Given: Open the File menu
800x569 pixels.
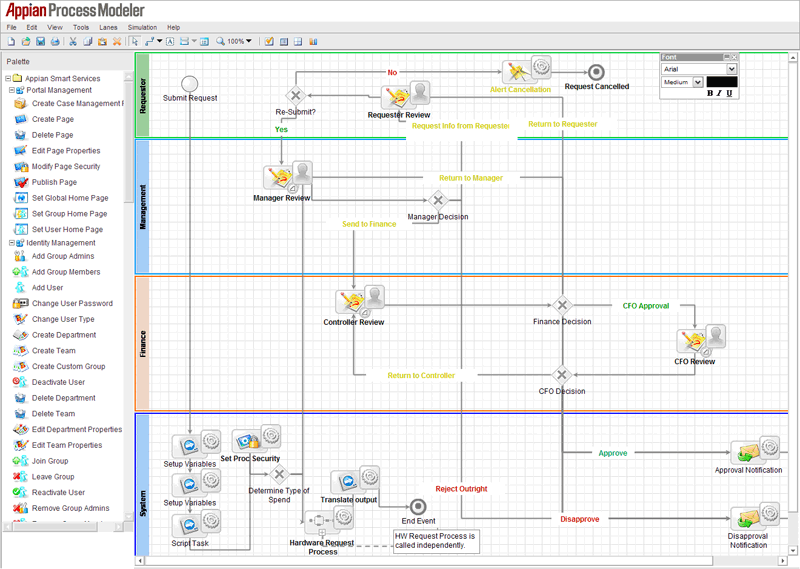Looking at the screenshot, I should pos(11,28).
